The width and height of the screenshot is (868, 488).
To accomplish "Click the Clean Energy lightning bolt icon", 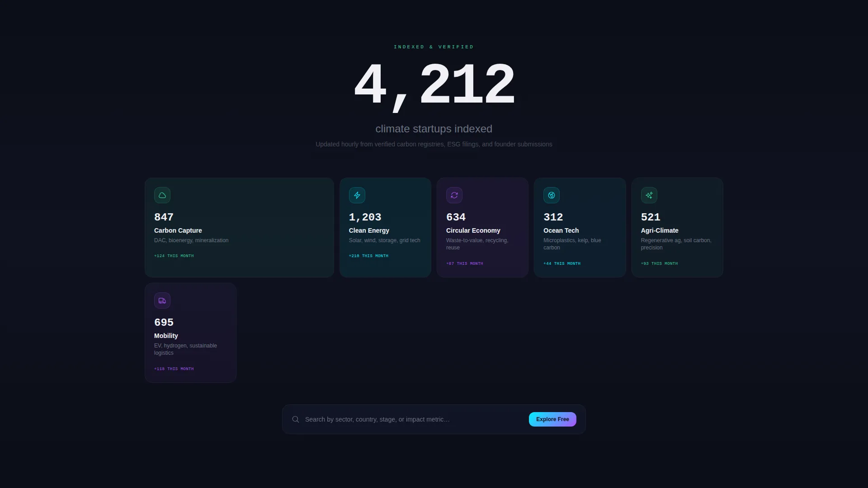I will 357,195.
